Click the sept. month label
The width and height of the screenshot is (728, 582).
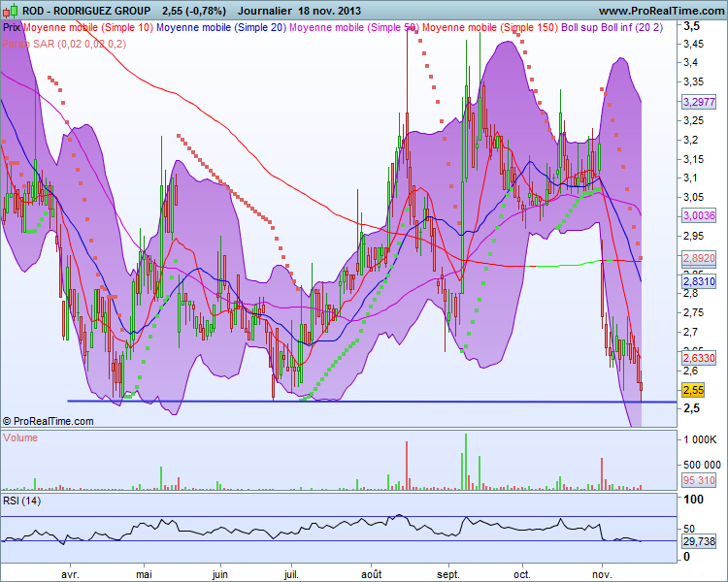(448, 574)
